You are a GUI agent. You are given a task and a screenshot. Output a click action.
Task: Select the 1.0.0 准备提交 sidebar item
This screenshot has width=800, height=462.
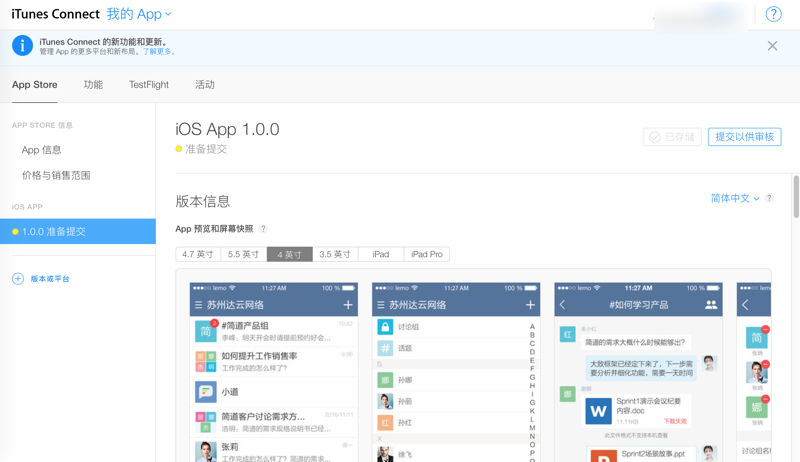[78, 232]
